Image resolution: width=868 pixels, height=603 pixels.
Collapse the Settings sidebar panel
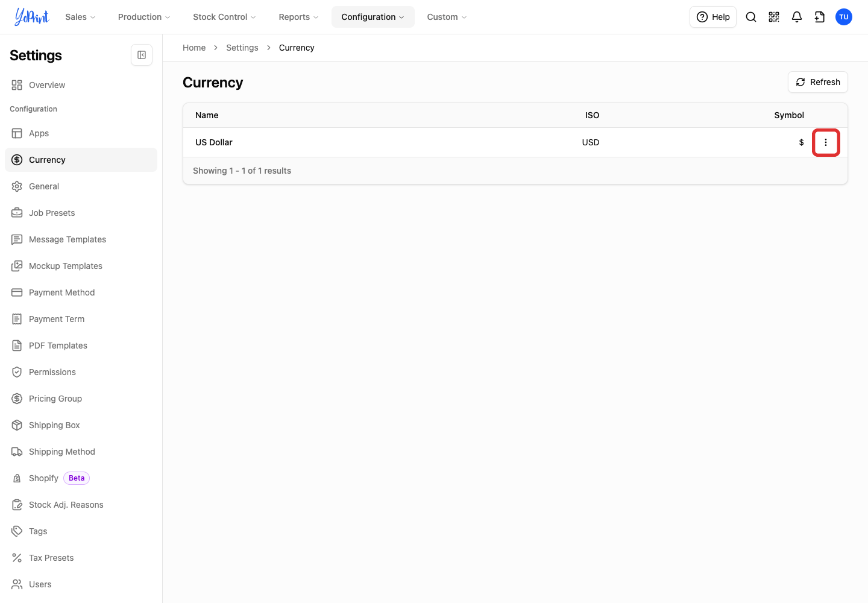click(142, 55)
